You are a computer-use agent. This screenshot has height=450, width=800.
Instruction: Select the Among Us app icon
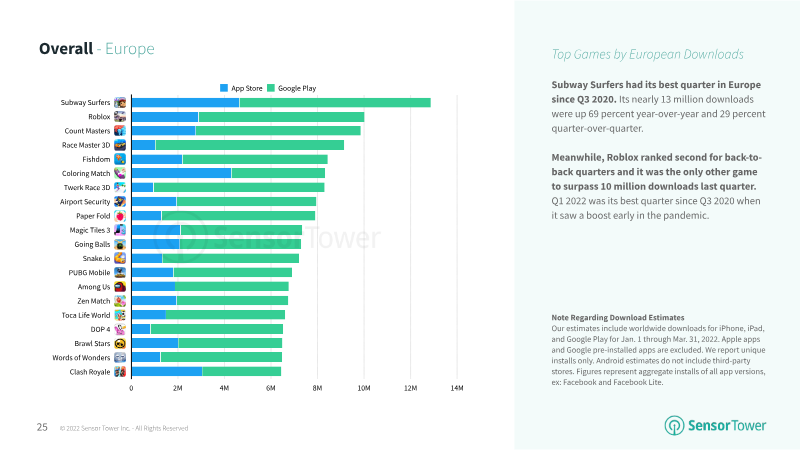click(x=120, y=287)
